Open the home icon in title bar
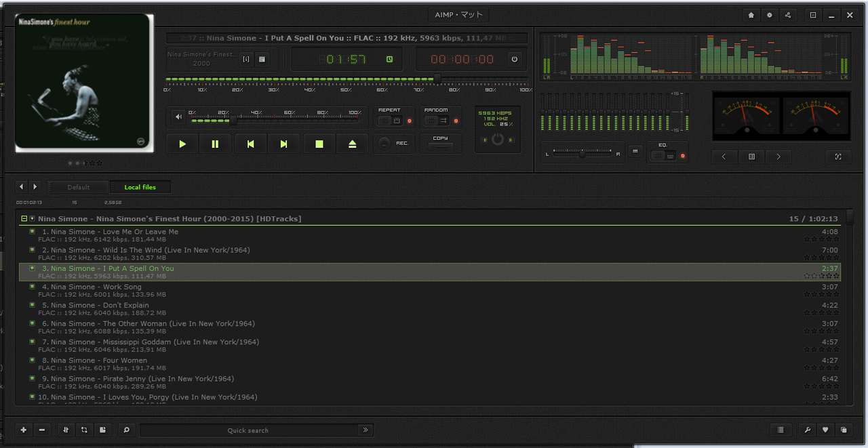 751,15
